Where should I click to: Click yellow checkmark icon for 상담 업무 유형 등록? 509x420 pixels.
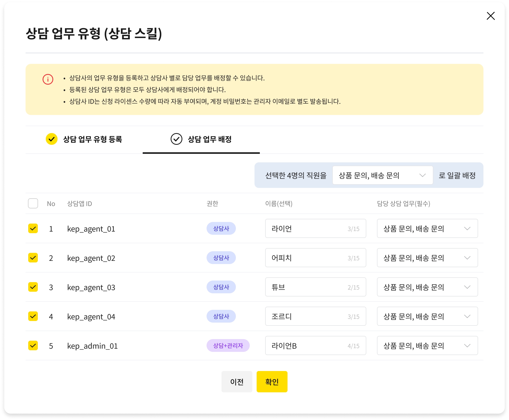tap(52, 139)
